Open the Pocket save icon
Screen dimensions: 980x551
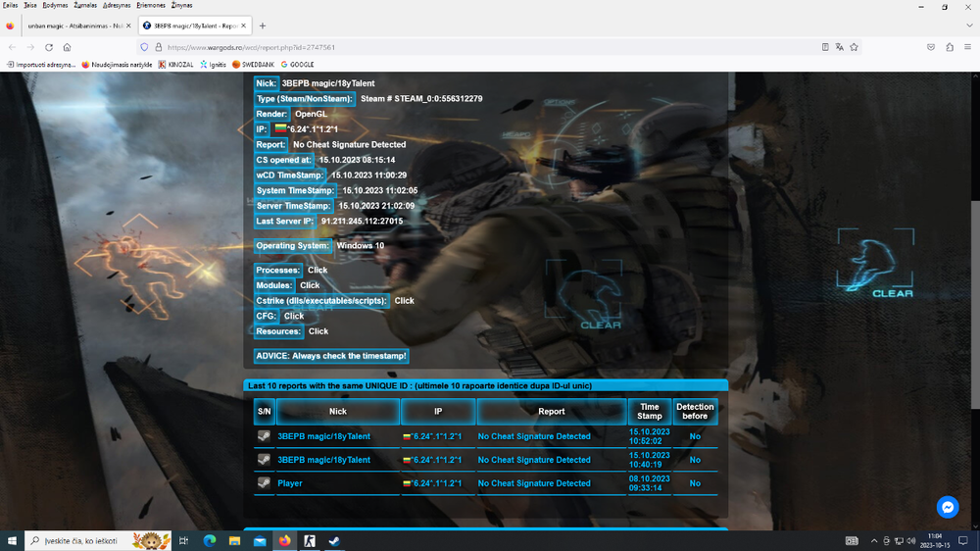pyautogui.click(x=931, y=47)
